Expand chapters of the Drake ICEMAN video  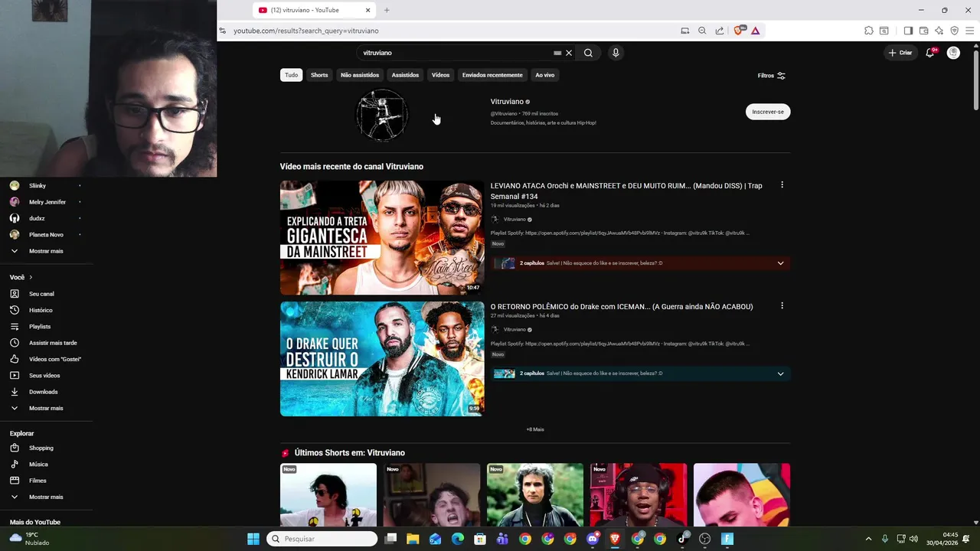(x=780, y=373)
